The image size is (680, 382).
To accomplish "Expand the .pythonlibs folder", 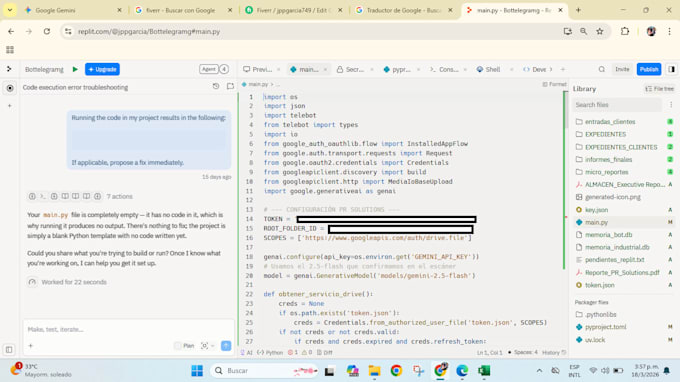I will [600, 314].
